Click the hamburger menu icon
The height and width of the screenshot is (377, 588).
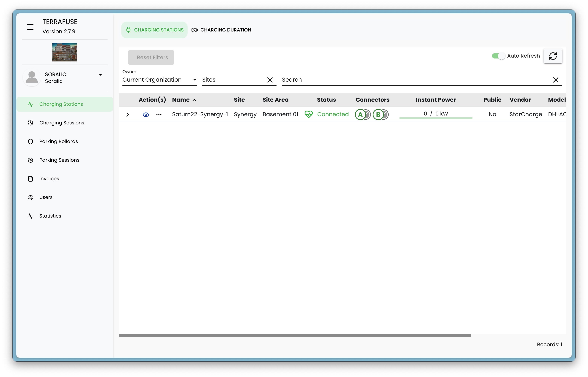pos(30,27)
